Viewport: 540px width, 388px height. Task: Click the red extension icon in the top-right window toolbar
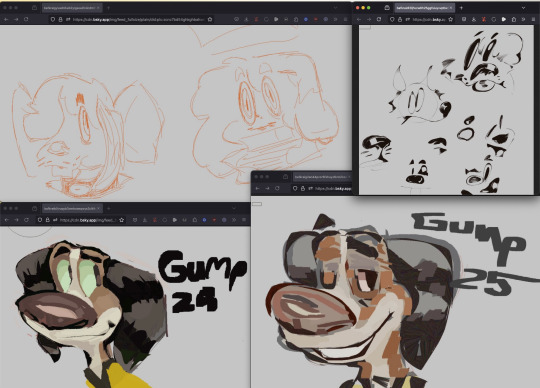[x=484, y=19]
